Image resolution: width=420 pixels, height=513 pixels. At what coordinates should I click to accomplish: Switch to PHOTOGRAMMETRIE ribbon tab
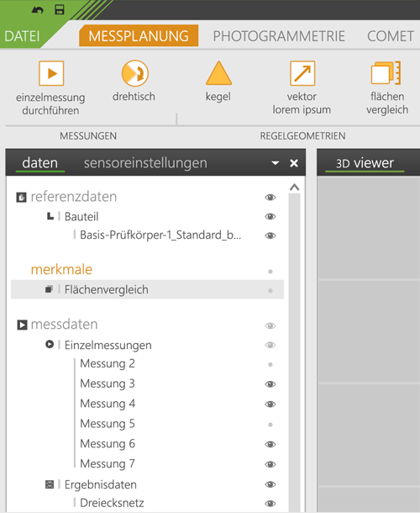(279, 36)
